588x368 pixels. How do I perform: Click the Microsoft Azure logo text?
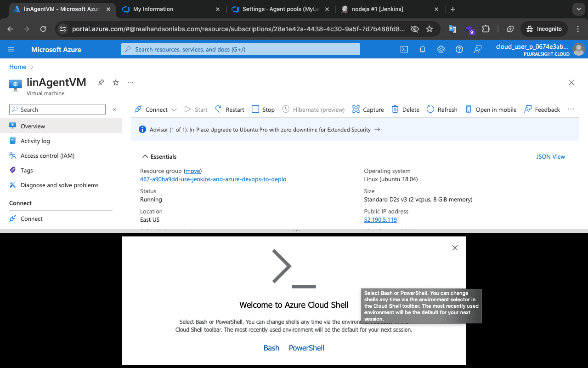click(x=56, y=49)
